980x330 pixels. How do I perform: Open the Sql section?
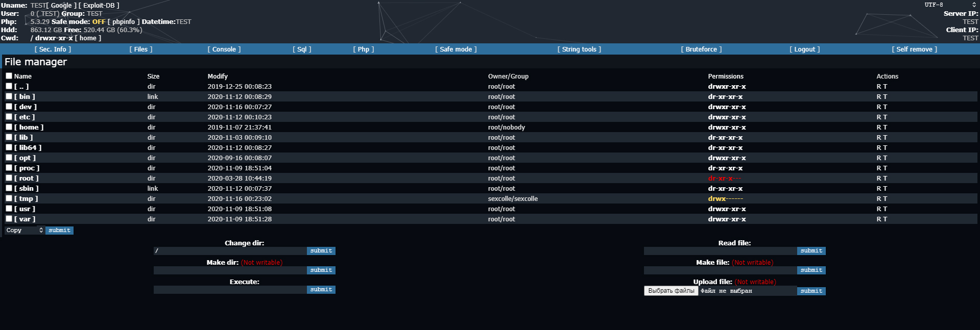302,49
